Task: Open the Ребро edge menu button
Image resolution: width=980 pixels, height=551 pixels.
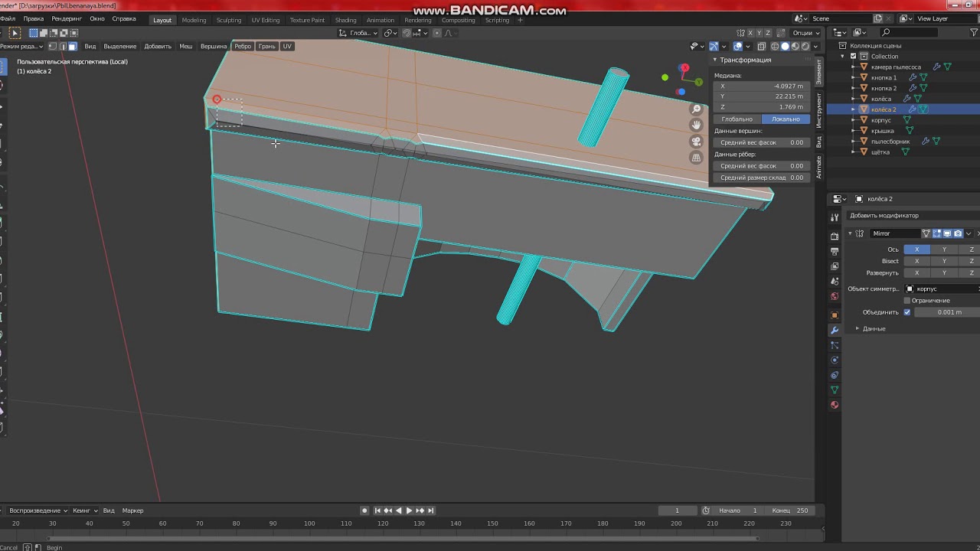Action: (243, 46)
